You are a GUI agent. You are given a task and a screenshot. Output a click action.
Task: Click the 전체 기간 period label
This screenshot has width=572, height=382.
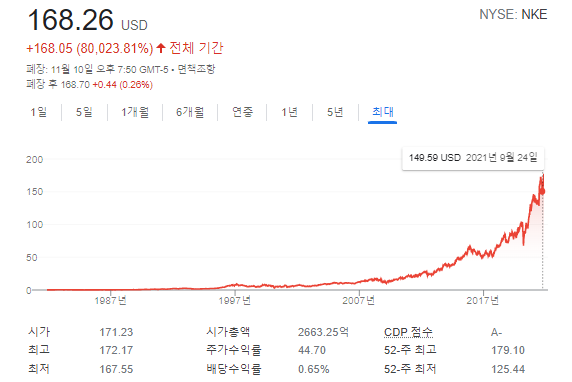(x=196, y=48)
